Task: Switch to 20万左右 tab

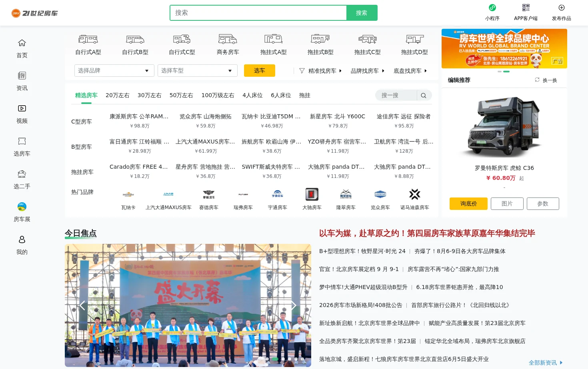Action: pyautogui.click(x=118, y=96)
